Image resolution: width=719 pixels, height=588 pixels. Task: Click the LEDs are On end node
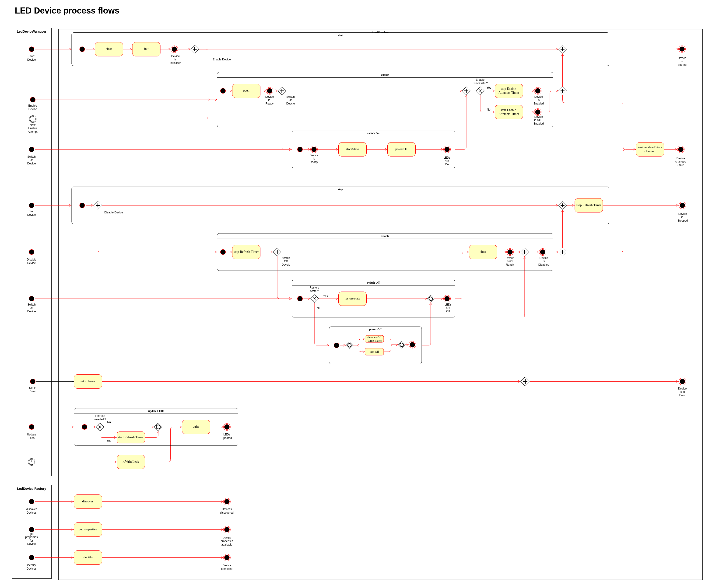447,149
